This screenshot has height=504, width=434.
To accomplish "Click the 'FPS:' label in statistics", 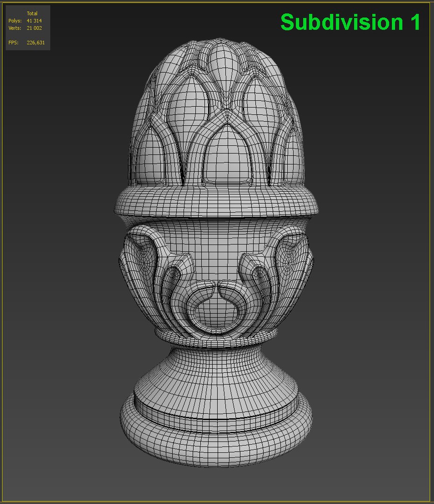I will pyautogui.click(x=14, y=42).
